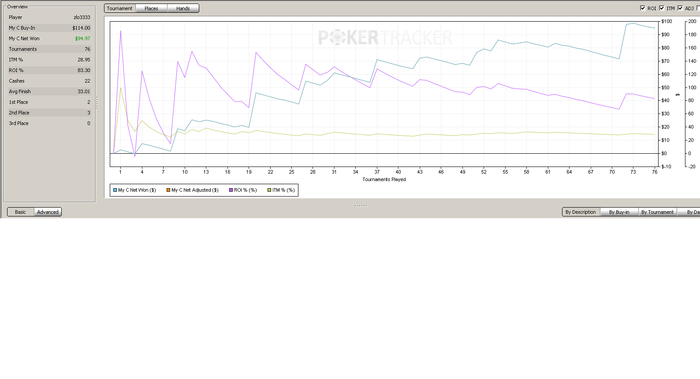Click the 'ITM % (%)' legend label
The width and height of the screenshot is (700, 379).
click(x=283, y=190)
